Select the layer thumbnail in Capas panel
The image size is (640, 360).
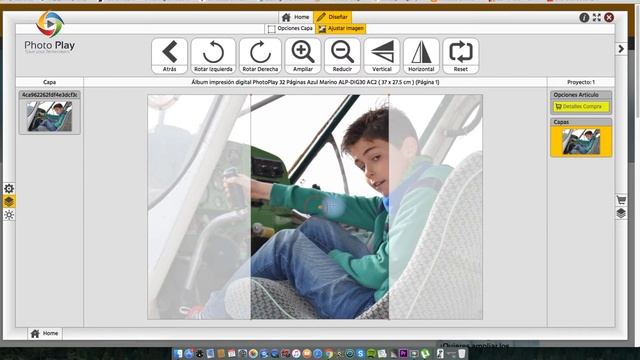pyautogui.click(x=581, y=141)
